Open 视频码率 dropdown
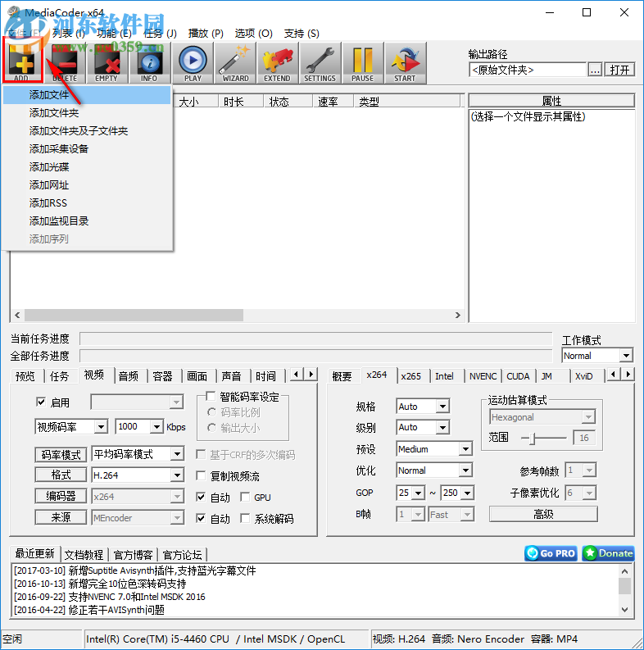644x650 pixels. pyautogui.click(x=71, y=426)
